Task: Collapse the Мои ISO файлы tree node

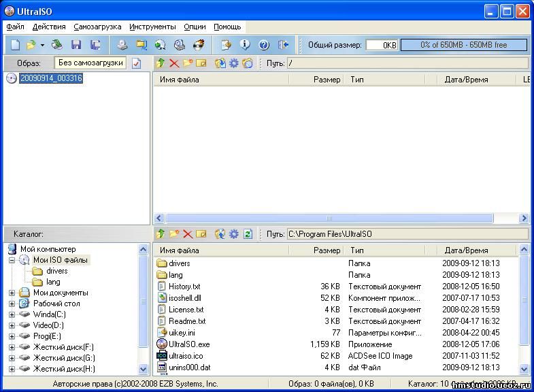Action: [x=12, y=260]
